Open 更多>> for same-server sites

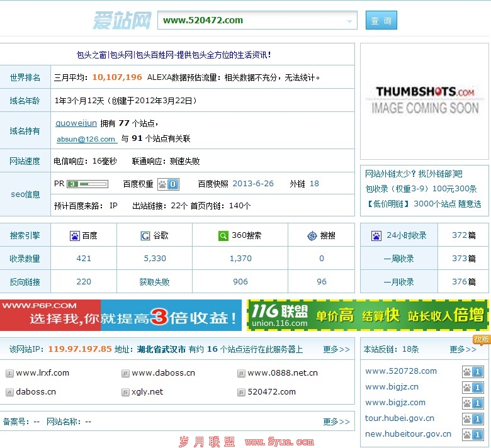[x=336, y=349]
